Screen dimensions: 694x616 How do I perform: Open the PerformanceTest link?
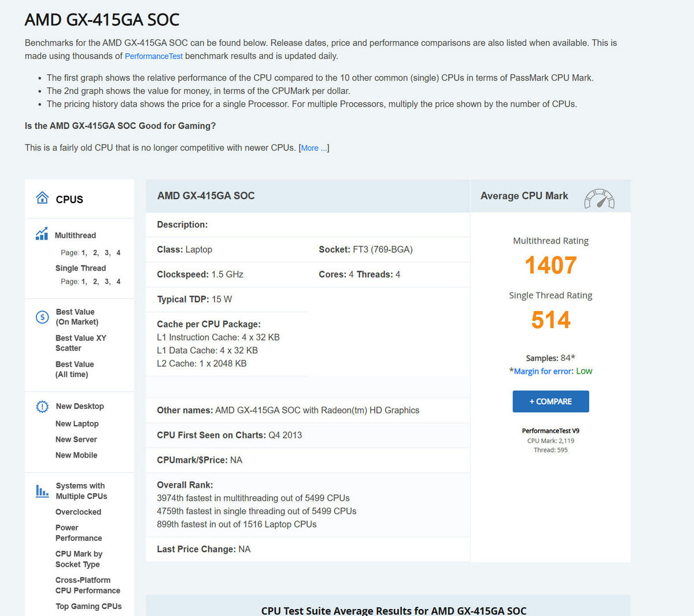pyautogui.click(x=153, y=56)
